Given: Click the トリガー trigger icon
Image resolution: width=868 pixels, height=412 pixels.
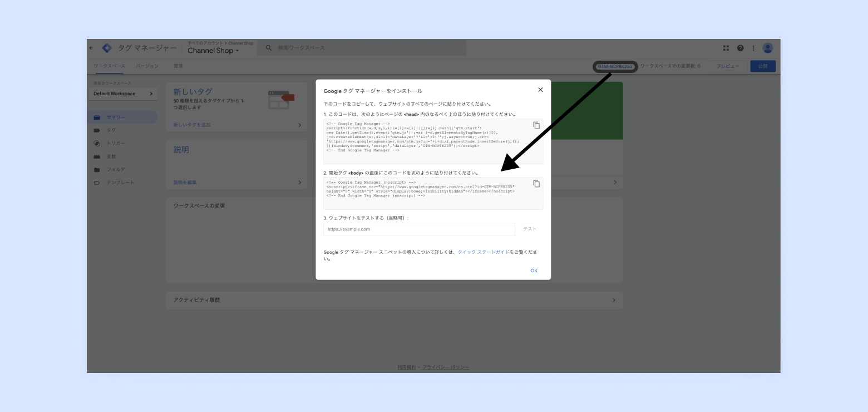Looking at the screenshot, I should click(97, 143).
